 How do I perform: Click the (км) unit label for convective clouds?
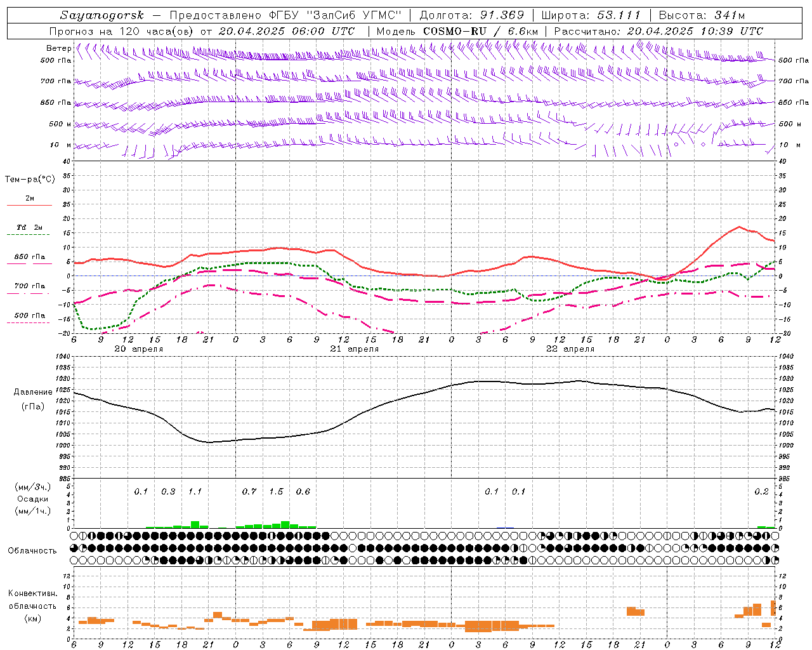point(32,618)
